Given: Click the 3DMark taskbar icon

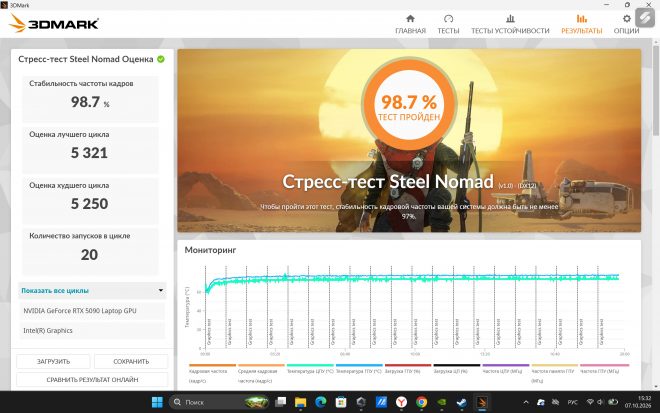Looking at the screenshot, I should (482, 402).
